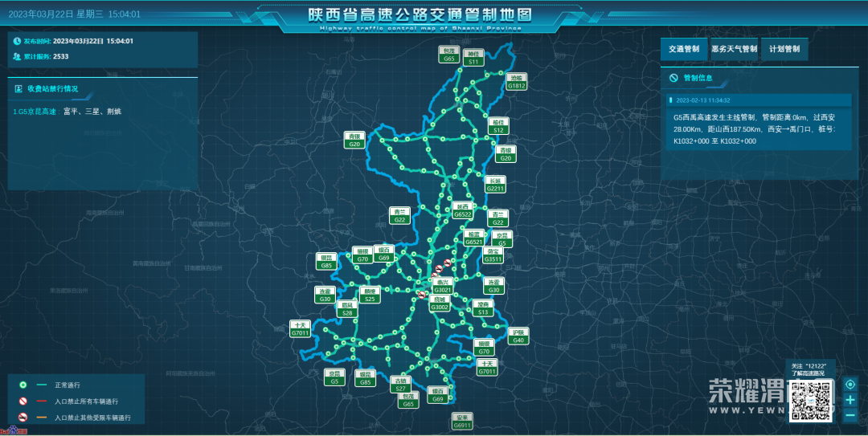Image resolution: width=868 pixels, height=436 pixels.
Task: Zoom out with the minus button
Action: (850, 415)
